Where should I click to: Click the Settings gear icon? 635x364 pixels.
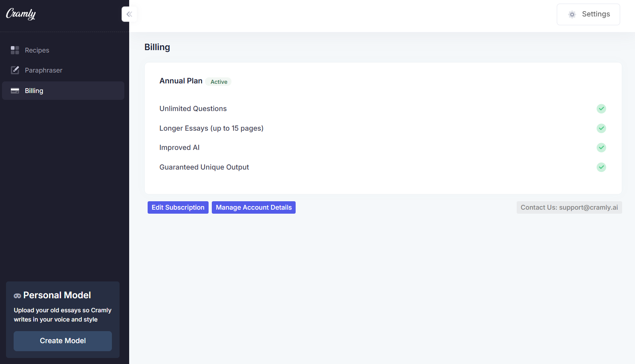point(572,14)
